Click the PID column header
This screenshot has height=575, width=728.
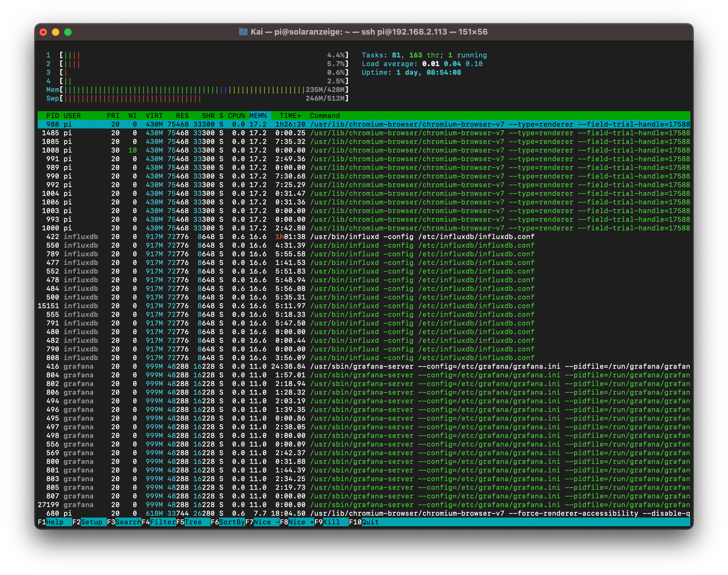[x=52, y=115]
